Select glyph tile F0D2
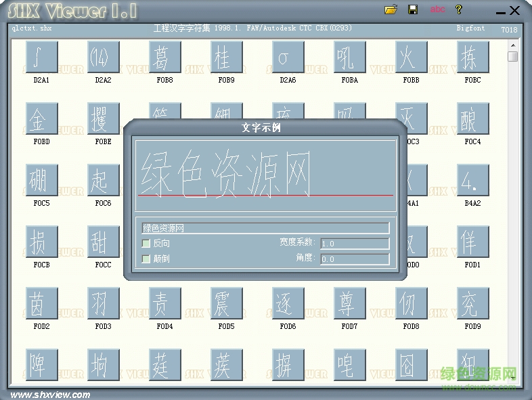The height and width of the screenshot is (400, 532). pos(42,303)
